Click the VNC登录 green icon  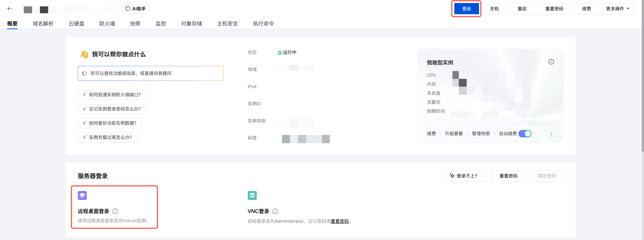click(x=252, y=195)
